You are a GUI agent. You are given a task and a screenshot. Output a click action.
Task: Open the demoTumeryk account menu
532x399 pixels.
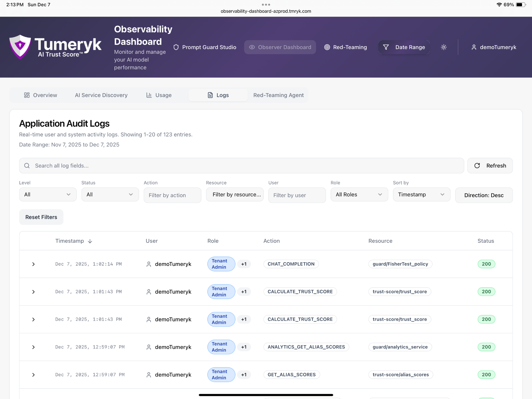click(x=494, y=47)
